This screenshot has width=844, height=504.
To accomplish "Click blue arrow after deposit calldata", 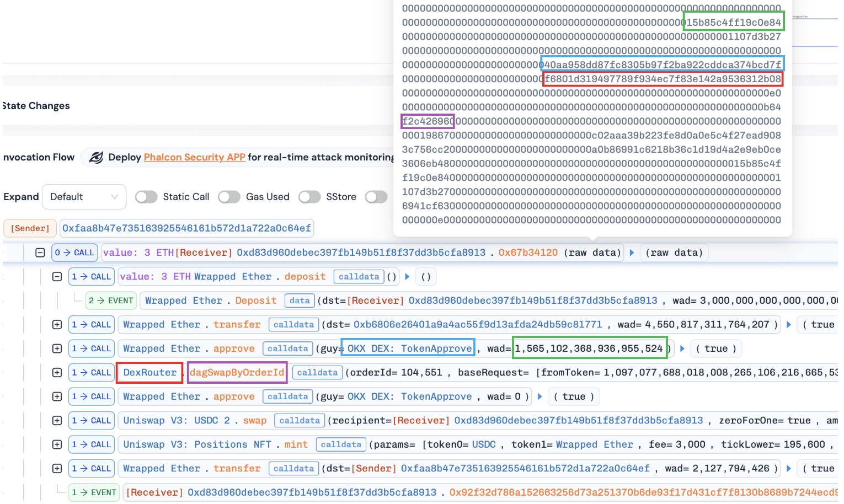I will coord(407,277).
